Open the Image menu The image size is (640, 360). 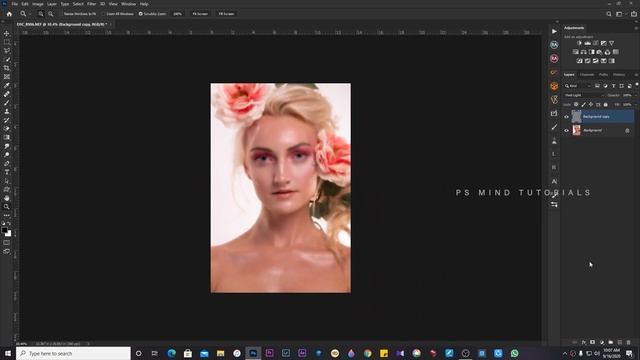pos(38,4)
